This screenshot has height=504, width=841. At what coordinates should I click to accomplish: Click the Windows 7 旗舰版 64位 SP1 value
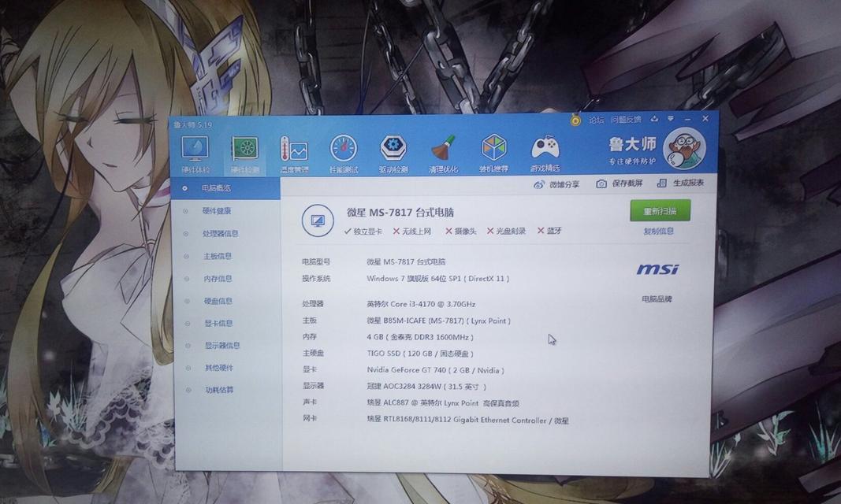[438, 279]
